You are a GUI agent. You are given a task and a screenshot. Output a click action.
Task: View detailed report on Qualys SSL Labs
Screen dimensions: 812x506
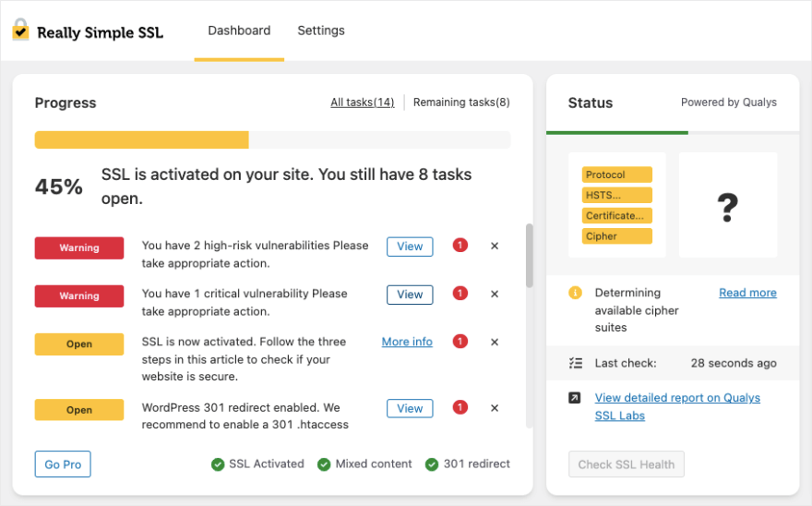[x=677, y=406]
